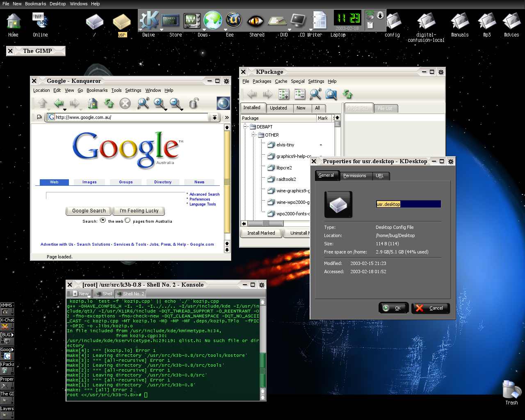Click the KPackage expand tree toolbar icon
The width and height of the screenshot is (525, 420).
(x=284, y=94)
